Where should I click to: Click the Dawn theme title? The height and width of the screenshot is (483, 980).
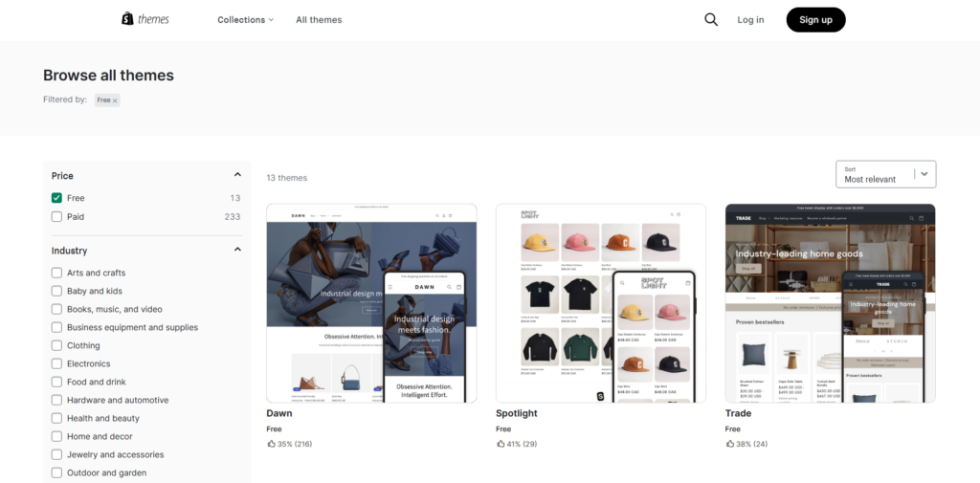[x=279, y=413]
